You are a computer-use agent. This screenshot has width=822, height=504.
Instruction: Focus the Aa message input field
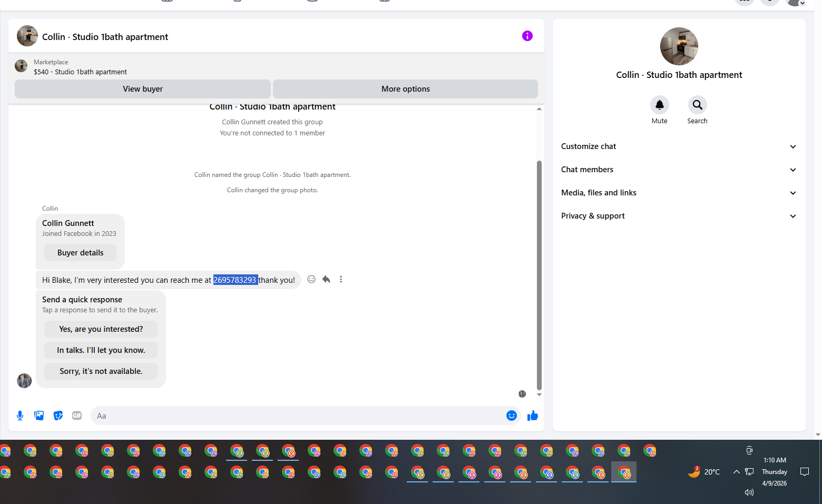(298, 416)
